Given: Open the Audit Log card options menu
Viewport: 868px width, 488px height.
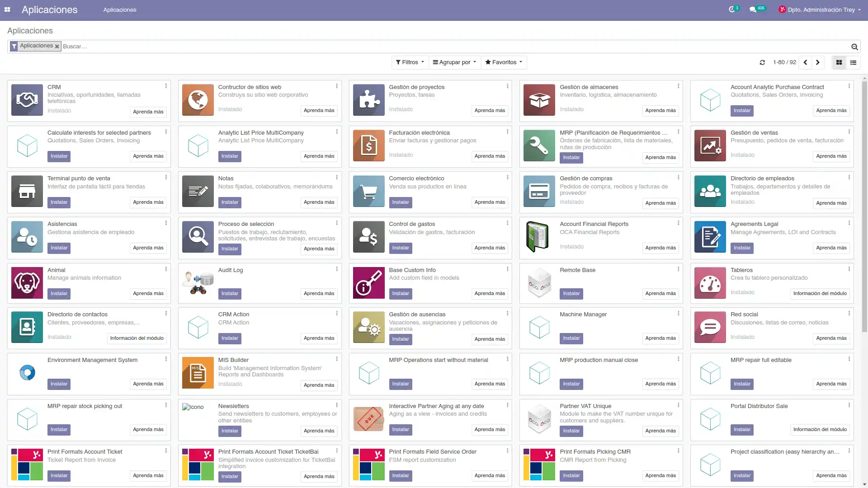Looking at the screenshot, I should click(x=337, y=269).
